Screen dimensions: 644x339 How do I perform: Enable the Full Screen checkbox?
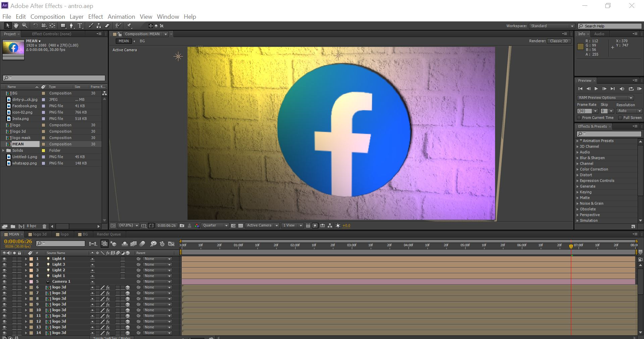pyautogui.click(x=620, y=118)
